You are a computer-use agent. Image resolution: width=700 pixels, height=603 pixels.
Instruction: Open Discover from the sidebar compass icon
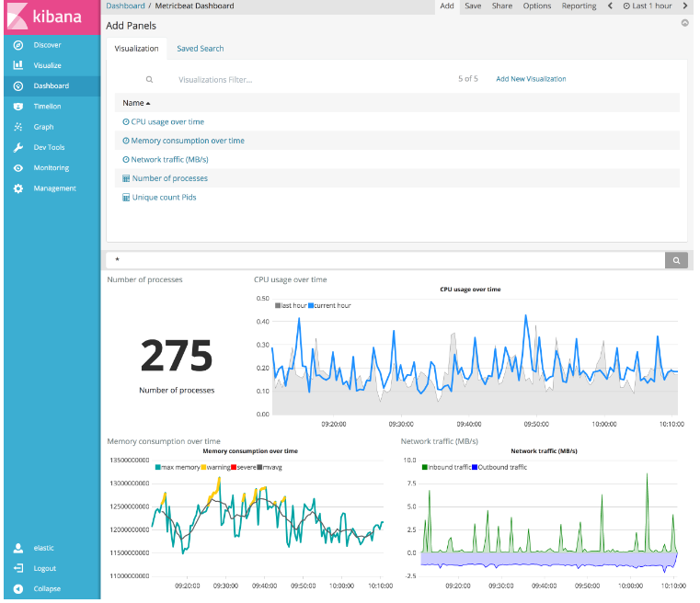pos(18,45)
